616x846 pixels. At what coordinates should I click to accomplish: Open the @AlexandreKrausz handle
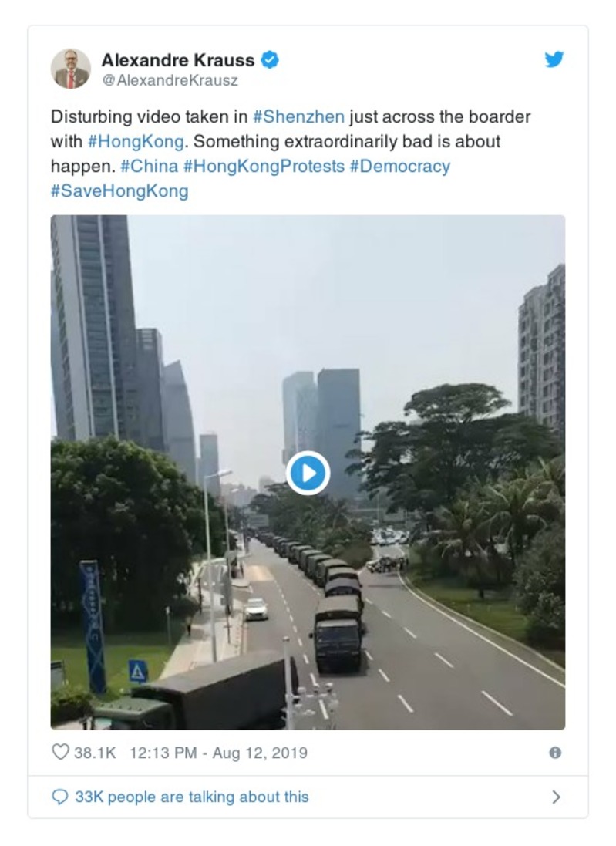[x=170, y=80]
